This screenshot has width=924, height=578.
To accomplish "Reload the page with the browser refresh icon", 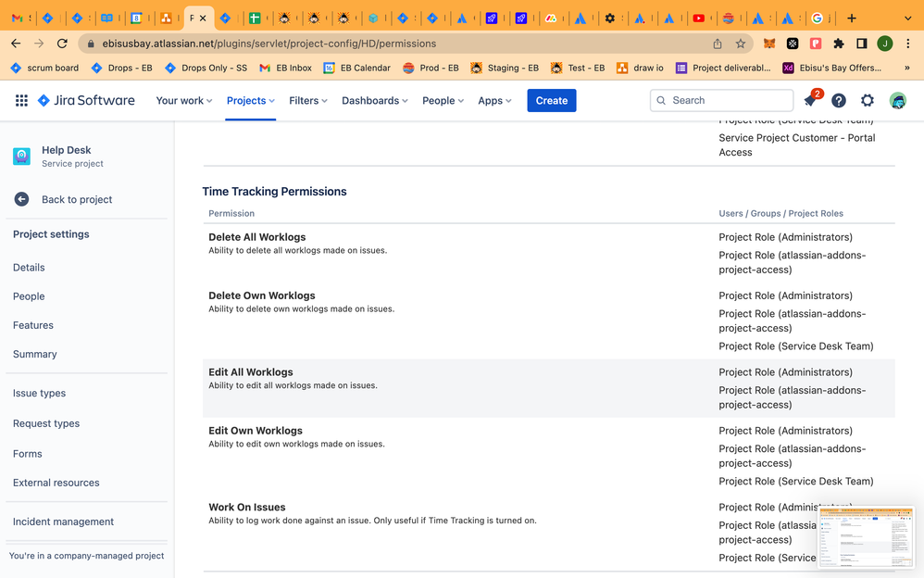I will pyautogui.click(x=62, y=44).
